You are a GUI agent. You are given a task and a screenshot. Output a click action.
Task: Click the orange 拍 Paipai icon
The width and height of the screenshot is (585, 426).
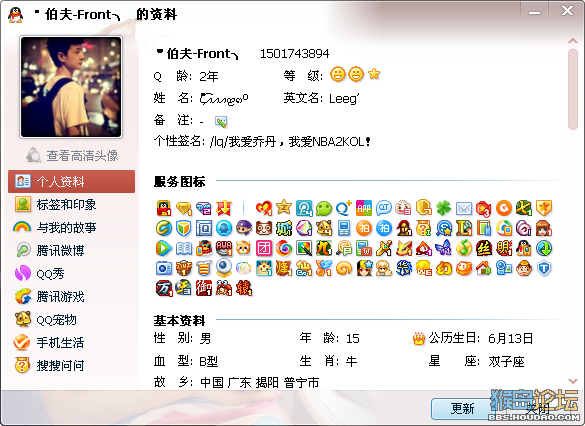[364, 228]
